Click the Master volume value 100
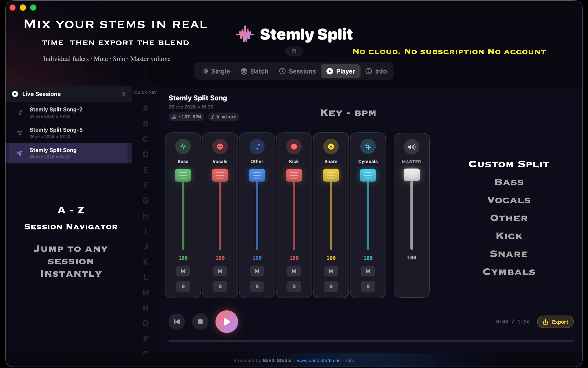This screenshot has width=588, height=368. 412,258
